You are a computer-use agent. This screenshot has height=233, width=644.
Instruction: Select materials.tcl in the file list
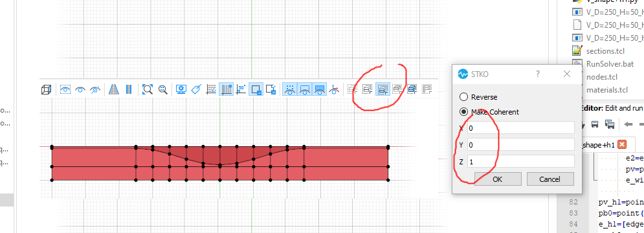[606, 89]
